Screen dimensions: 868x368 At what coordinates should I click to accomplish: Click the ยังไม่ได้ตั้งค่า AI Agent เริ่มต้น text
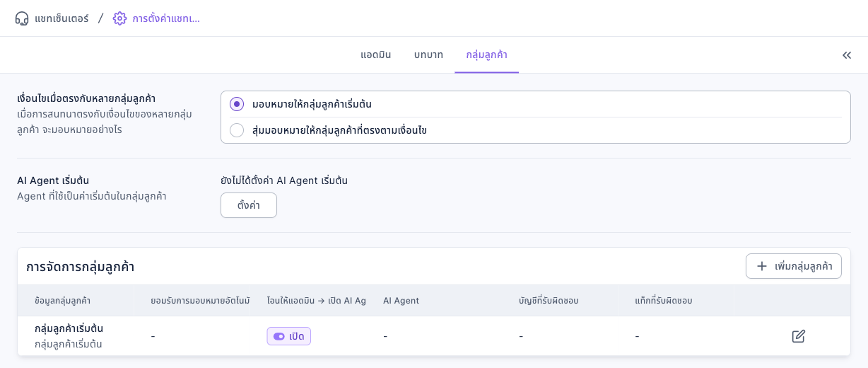(x=284, y=180)
